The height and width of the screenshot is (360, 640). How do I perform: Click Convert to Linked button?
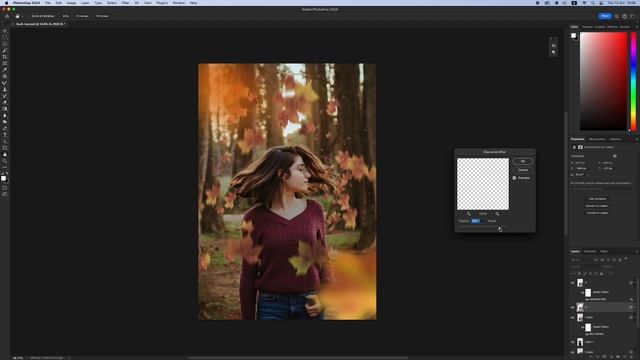[598, 206]
